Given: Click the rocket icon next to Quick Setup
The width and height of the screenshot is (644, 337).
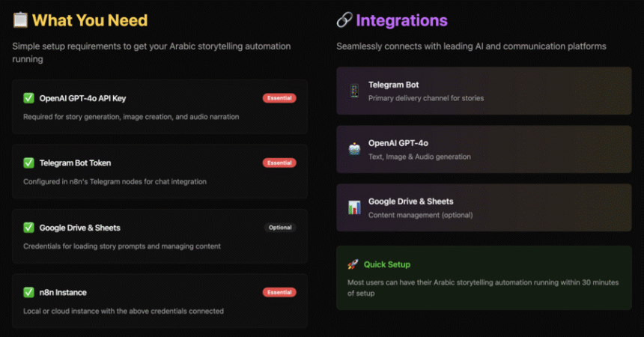Looking at the screenshot, I should pyautogui.click(x=353, y=264).
